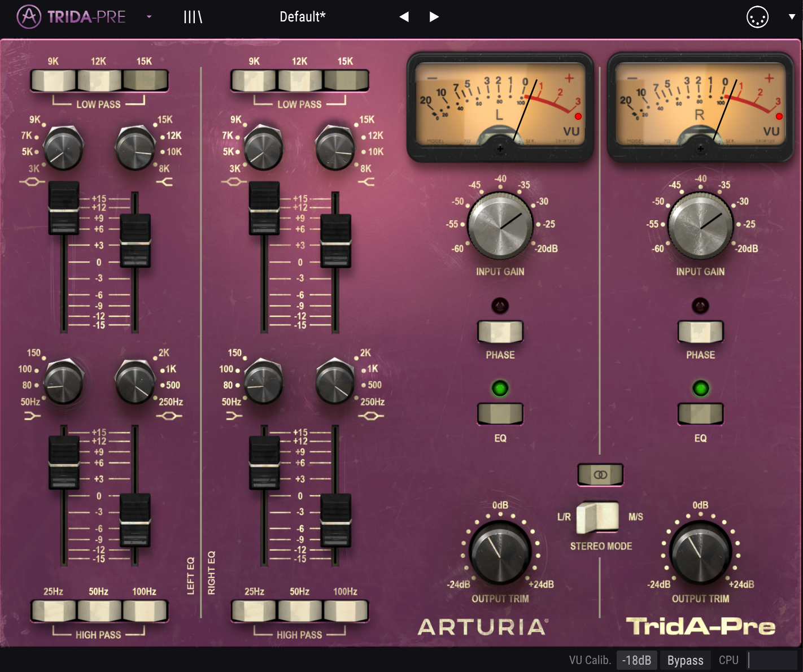Toggle left channel 9K low pass switch
Image resolution: width=803 pixels, height=672 pixels.
[x=54, y=80]
